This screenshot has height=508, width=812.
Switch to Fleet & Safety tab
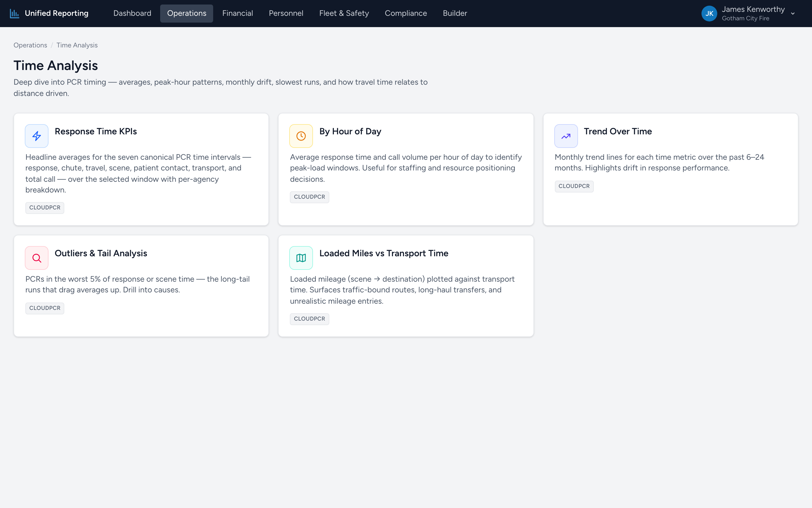tap(344, 14)
